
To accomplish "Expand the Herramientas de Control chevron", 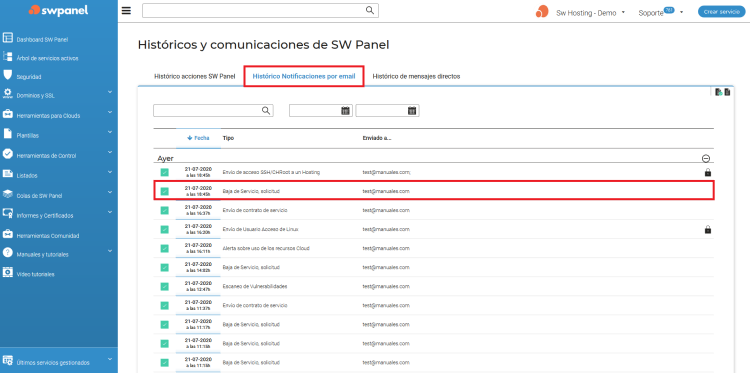I will (110, 152).
